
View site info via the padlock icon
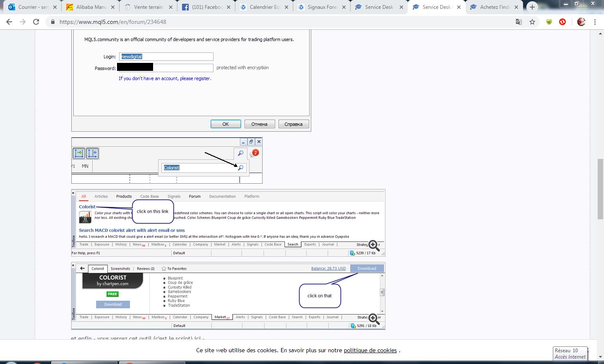point(53,22)
